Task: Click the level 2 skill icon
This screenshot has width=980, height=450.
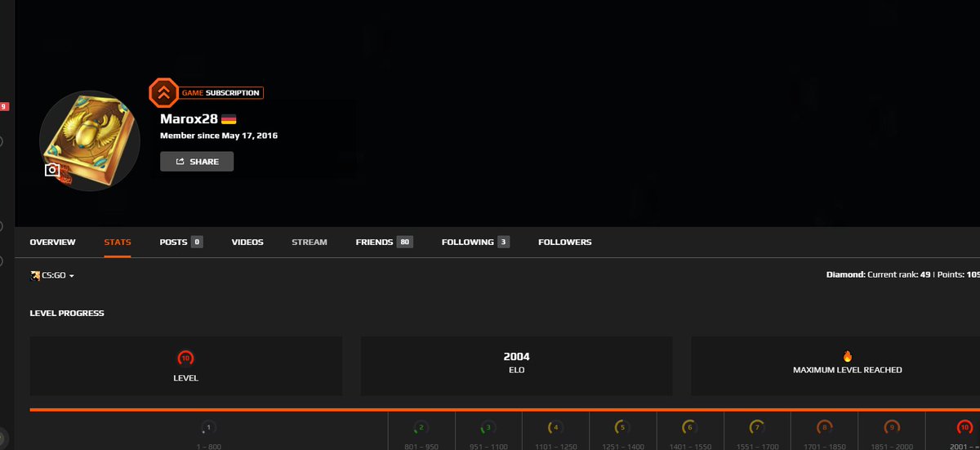Action: coord(421,427)
